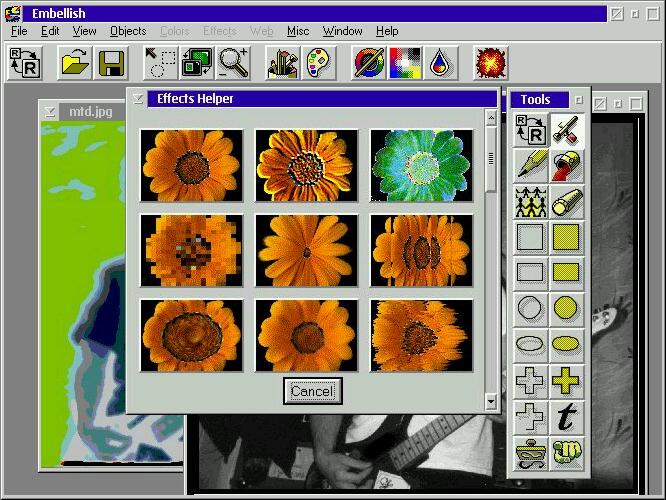Image resolution: width=666 pixels, height=500 pixels.
Task: Open the Effects Helper title bar system menu
Action: click(x=138, y=99)
